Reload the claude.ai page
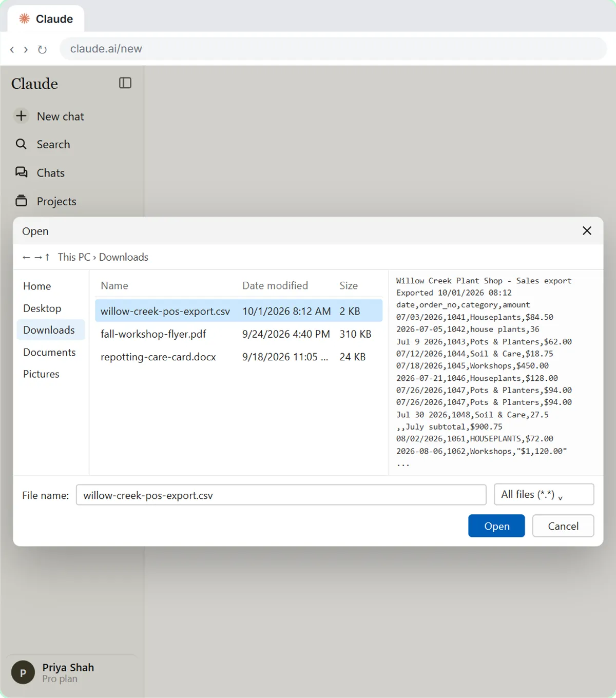The image size is (616, 698). (42, 49)
